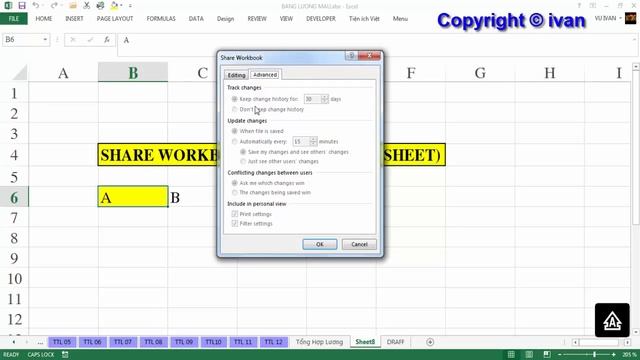
Task: Select Keep change history for radio button
Action: (x=234, y=99)
